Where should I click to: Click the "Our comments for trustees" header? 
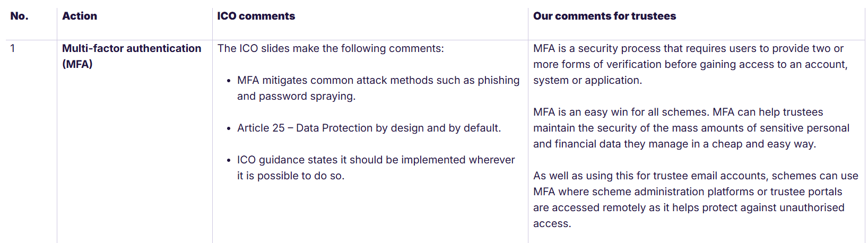[604, 16]
